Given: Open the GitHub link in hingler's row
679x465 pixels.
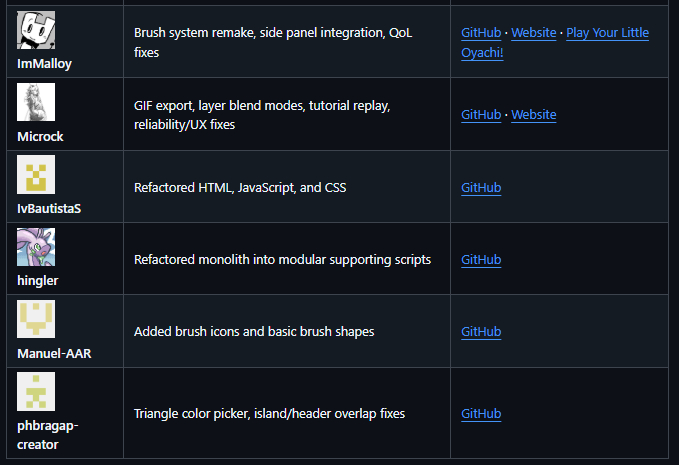Looking at the screenshot, I should (x=481, y=260).
